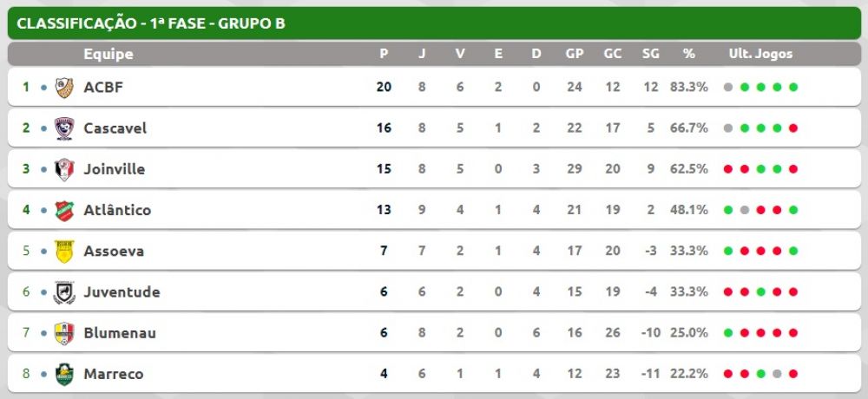
Task: Select the Juventude team crest icon
Action: coord(64,292)
